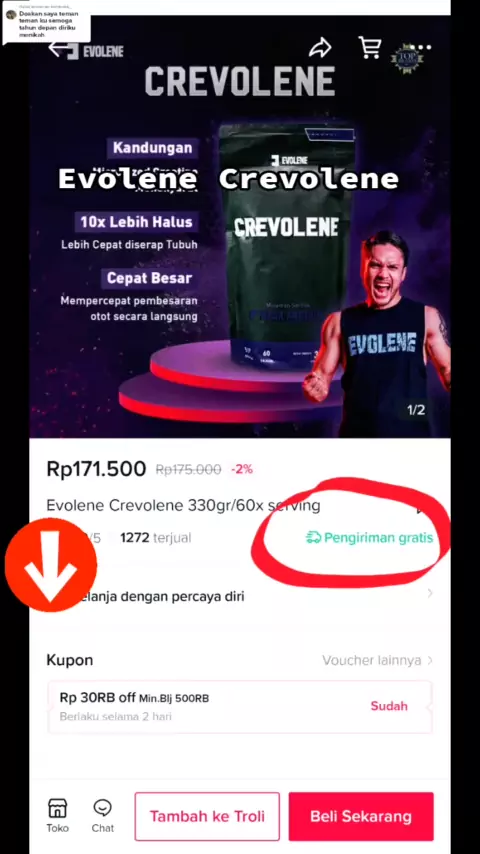Tap the back arrow icon
Screen dimensions: 480x854
60,49
